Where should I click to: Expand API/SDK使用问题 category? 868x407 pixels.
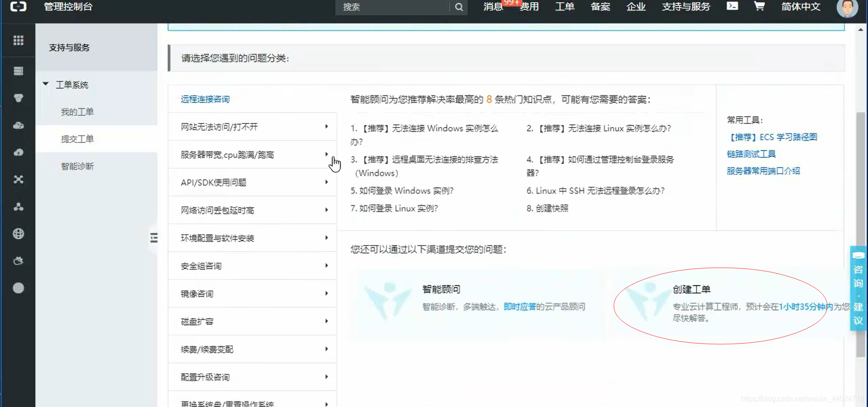252,183
